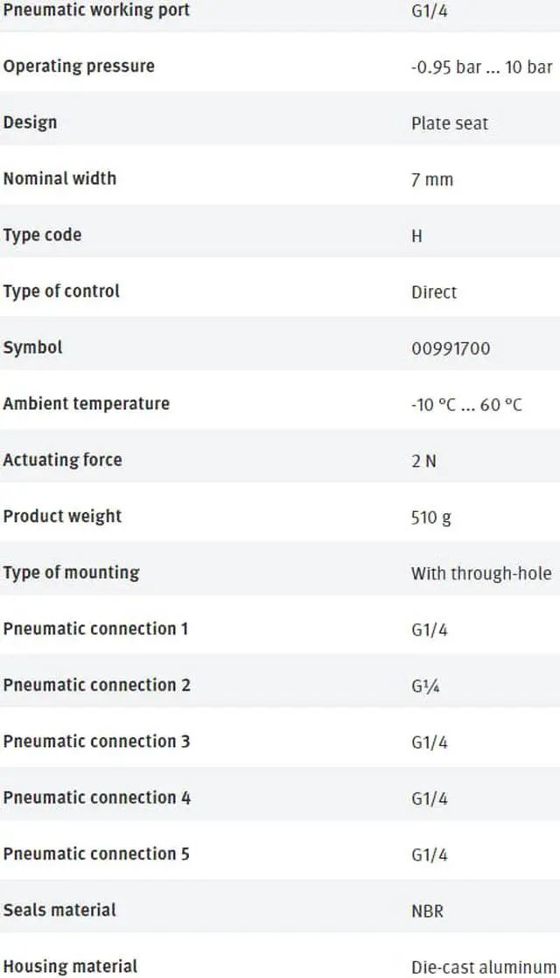This screenshot has width=560, height=978.
Task: Select the Plate seat value
Action: point(449,123)
